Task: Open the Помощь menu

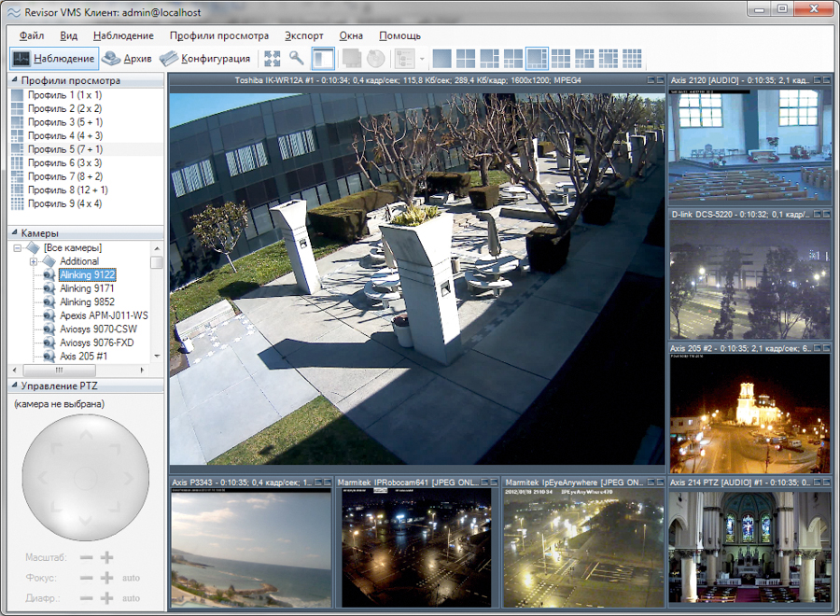Action: click(x=399, y=35)
